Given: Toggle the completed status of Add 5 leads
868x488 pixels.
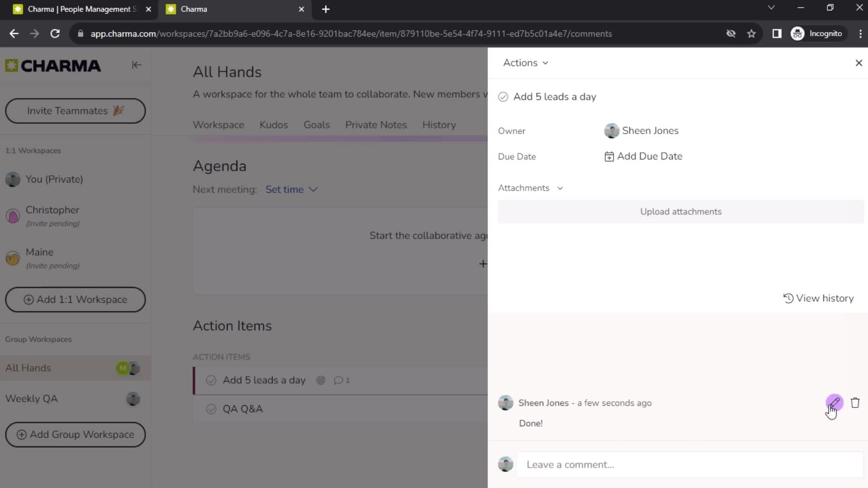Looking at the screenshot, I should coord(504,97).
